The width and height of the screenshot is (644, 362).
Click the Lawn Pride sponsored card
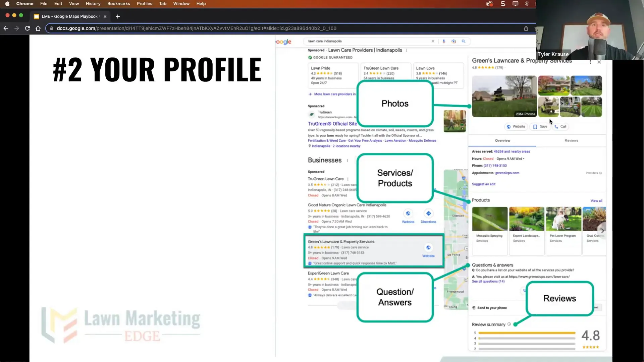coord(333,75)
